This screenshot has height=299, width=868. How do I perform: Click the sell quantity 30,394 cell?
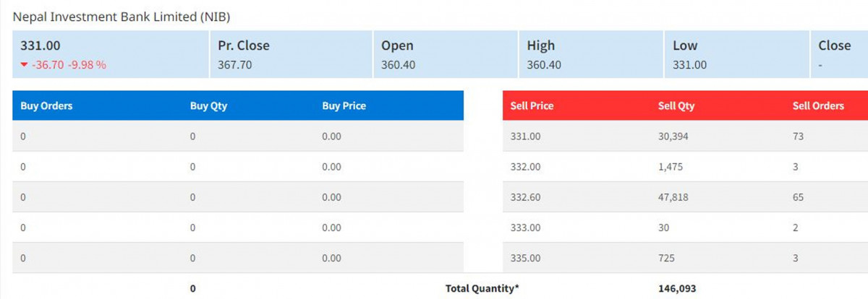(673, 136)
